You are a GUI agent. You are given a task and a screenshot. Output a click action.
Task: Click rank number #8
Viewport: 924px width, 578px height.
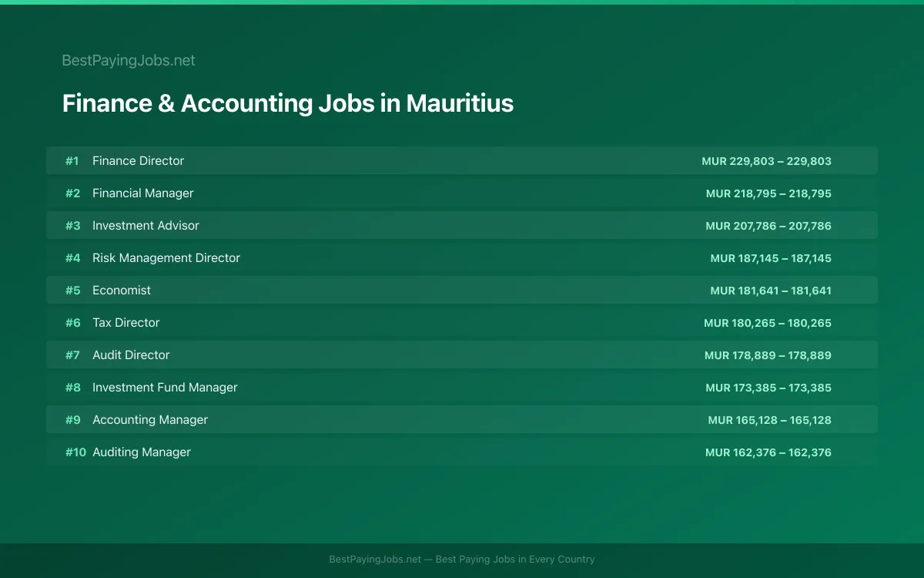tap(72, 388)
